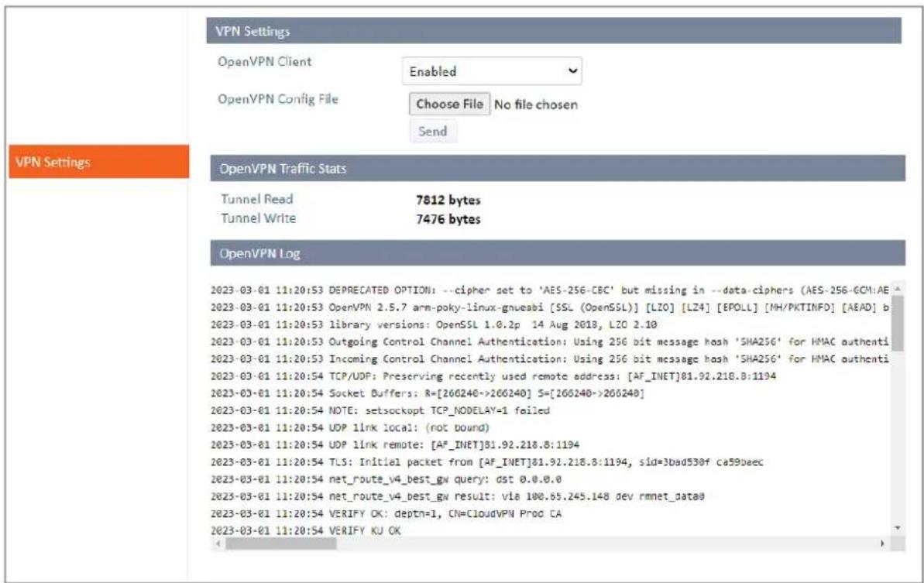This screenshot has width=924, height=583.
Task: Click the log horizontal scrollbar right arrow
Action: point(882,544)
